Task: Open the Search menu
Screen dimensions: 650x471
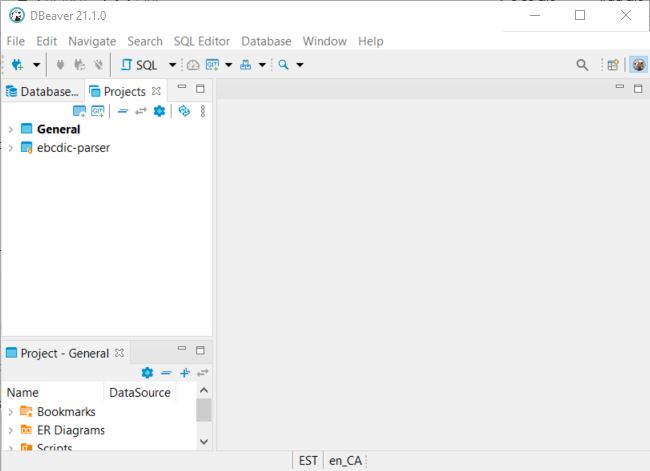Action: 145,41
